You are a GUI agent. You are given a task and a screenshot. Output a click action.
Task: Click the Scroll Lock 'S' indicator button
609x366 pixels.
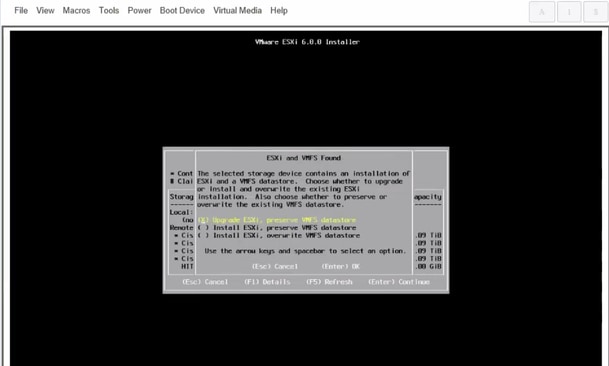(596, 12)
